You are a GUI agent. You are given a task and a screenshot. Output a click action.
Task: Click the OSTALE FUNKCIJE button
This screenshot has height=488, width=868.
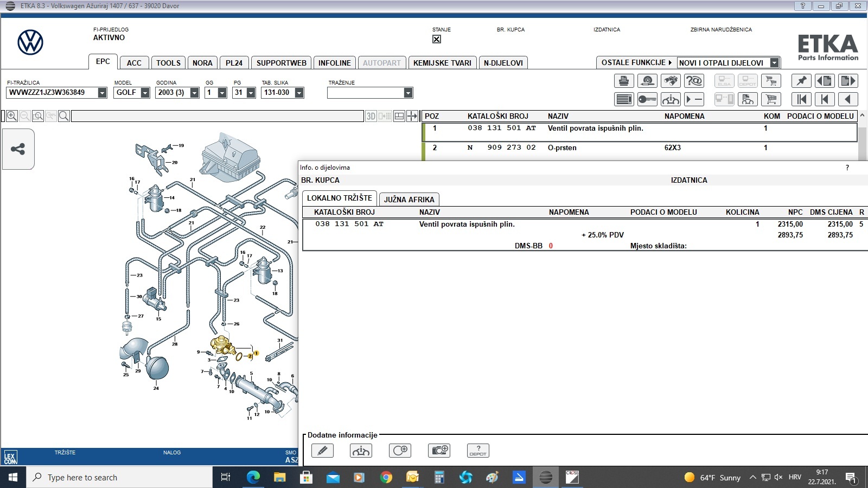pos(636,63)
